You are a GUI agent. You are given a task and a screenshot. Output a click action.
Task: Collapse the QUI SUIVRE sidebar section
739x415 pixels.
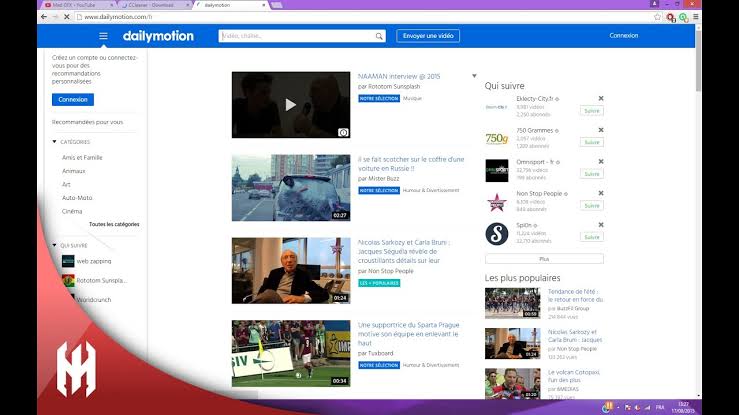pos(54,245)
